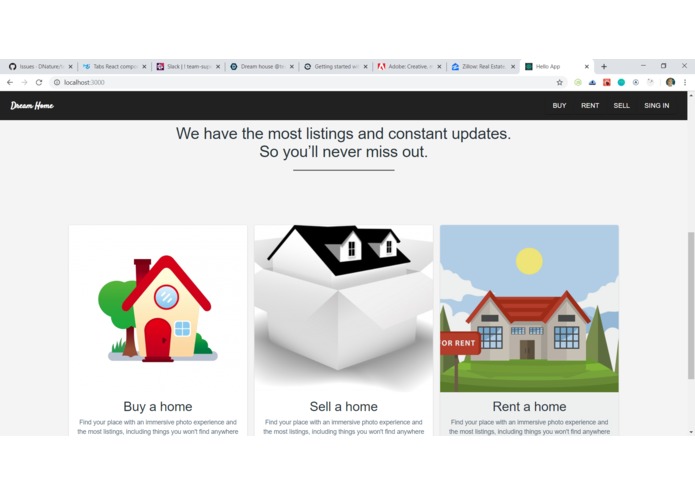Close the Hello App tab
Screen dimensions: 695x494
coord(586,66)
